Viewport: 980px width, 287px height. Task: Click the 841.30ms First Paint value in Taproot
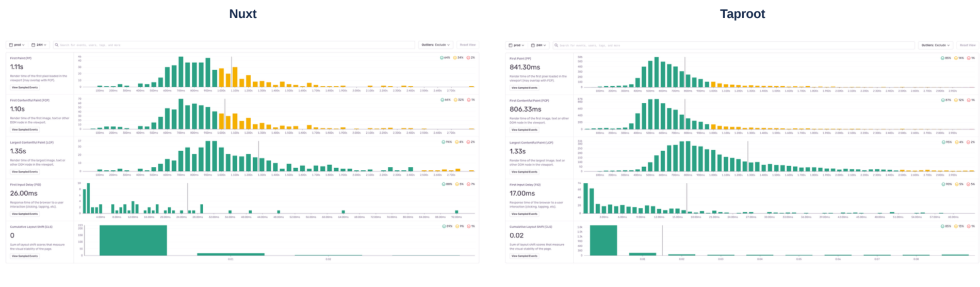(x=525, y=67)
